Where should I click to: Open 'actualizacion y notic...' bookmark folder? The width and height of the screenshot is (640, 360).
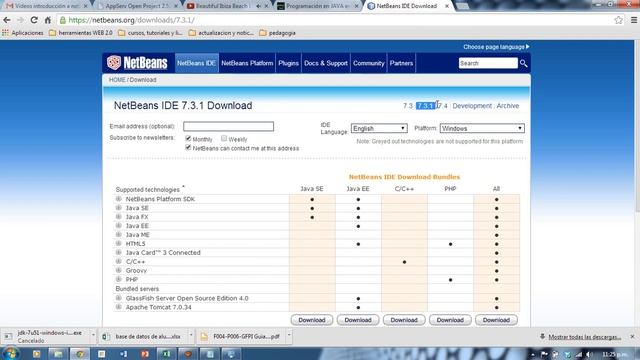[221, 33]
